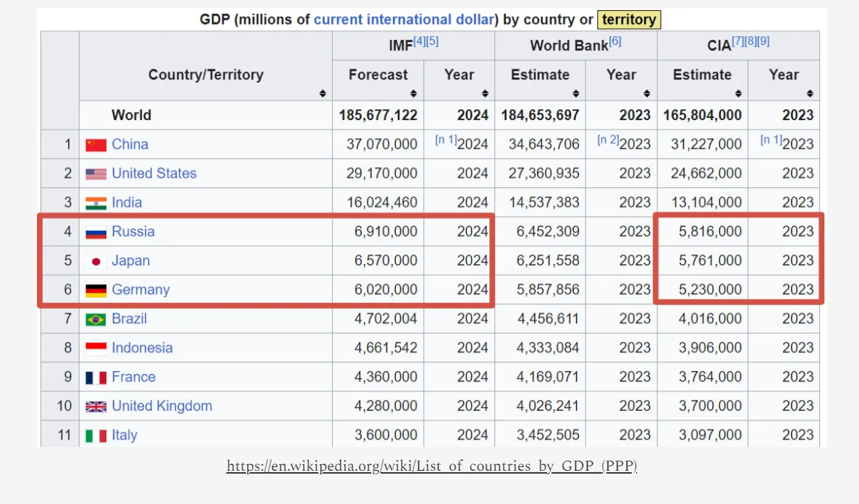Click the IMF column group header

[x=413, y=45]
